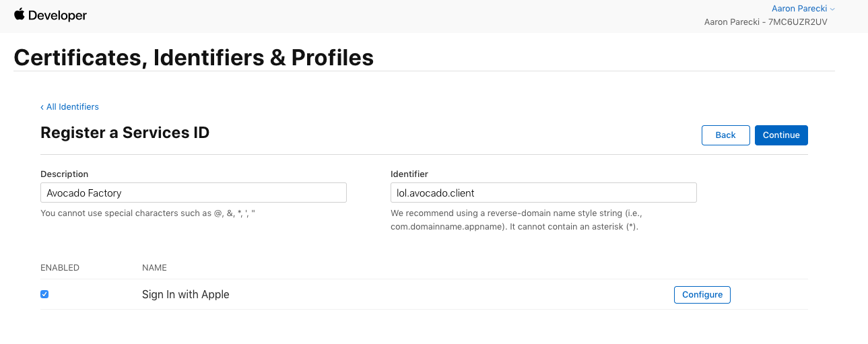Open Configure for Sign In with Apple
Screen dimensions: 868x344
[x=702, y=294]
